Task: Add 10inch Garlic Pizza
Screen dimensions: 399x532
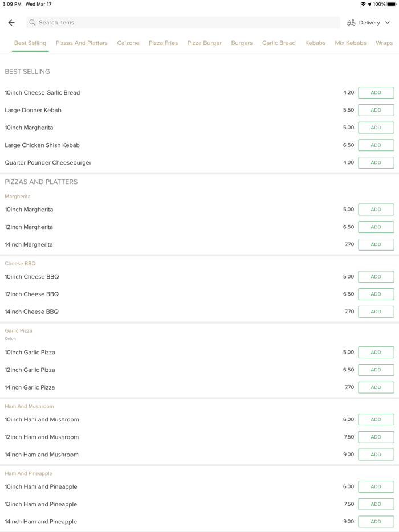Action: tap(376, 353)
